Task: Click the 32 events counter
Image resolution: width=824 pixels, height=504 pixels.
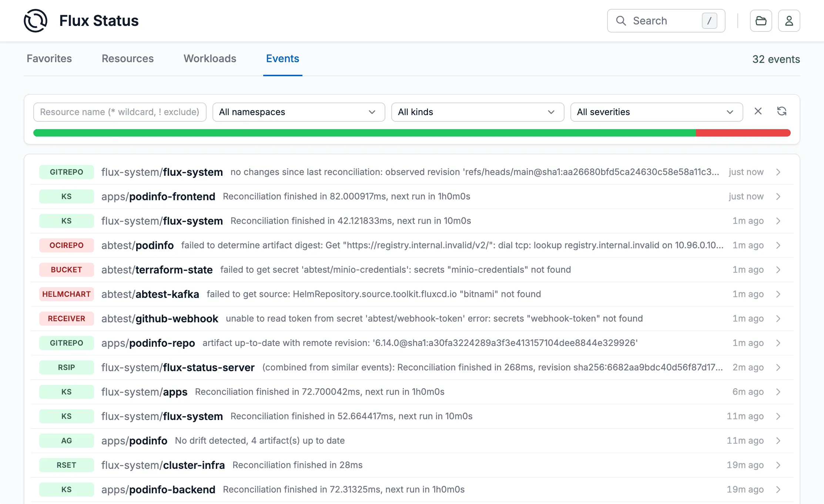Action: (776, 59)
